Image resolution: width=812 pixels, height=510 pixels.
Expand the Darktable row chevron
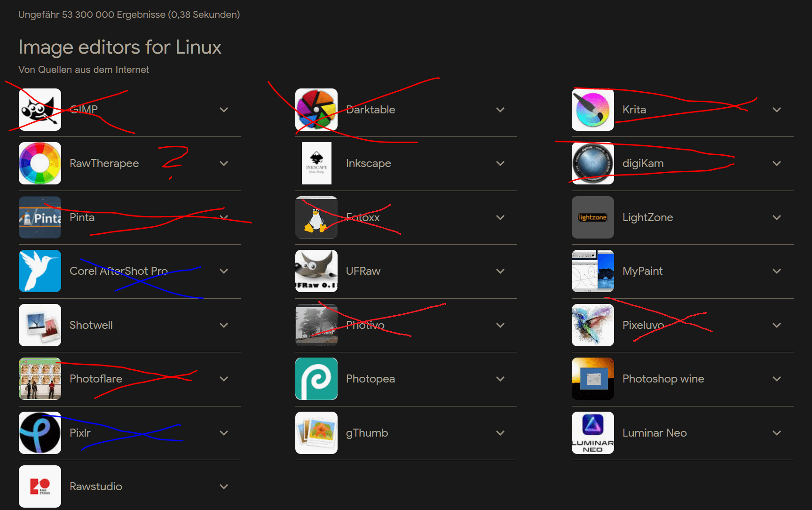pos(500,110)
